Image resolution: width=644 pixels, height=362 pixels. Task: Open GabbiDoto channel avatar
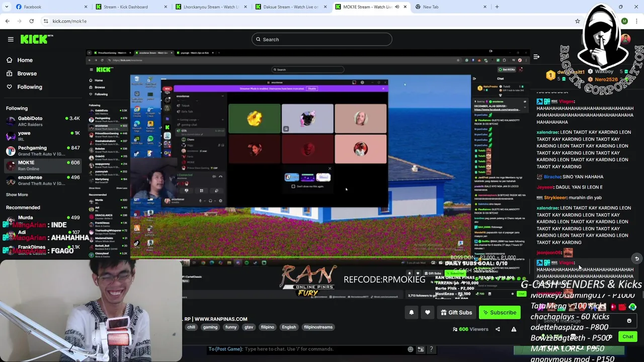[11, 121]
